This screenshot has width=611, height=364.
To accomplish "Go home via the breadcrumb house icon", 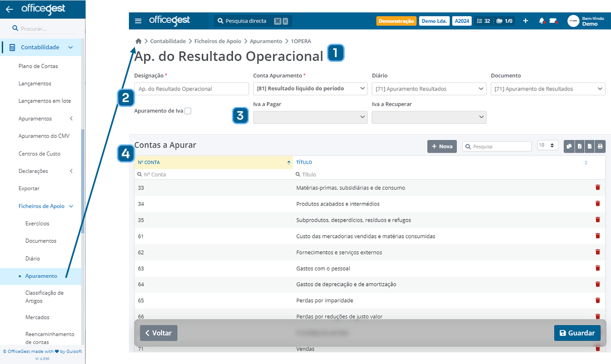I will (x=138, y=41).
